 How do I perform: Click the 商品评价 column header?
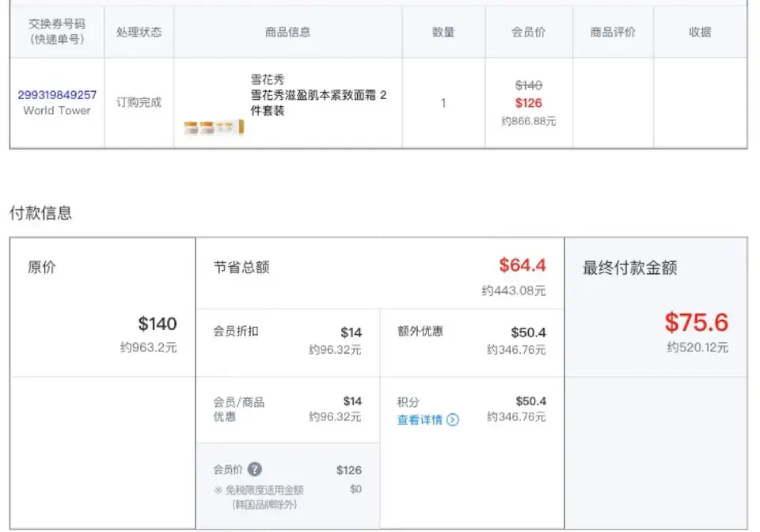tap(613, 32)
